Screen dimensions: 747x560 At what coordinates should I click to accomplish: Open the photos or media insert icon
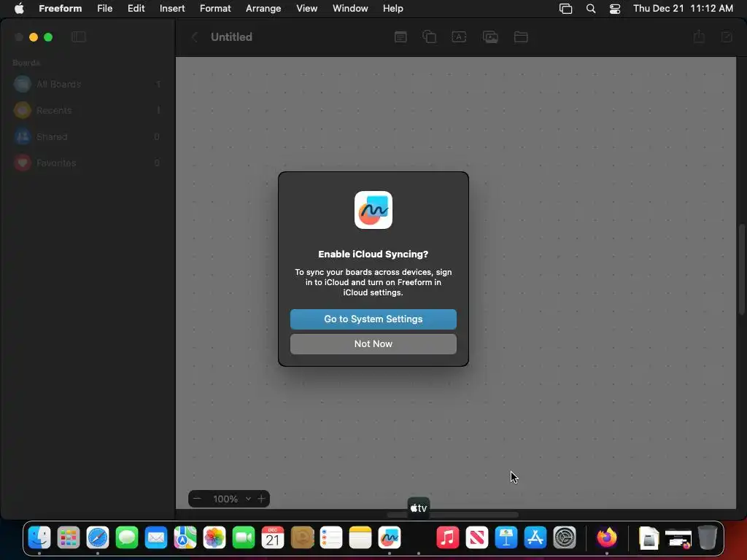(x=490, y=37)
